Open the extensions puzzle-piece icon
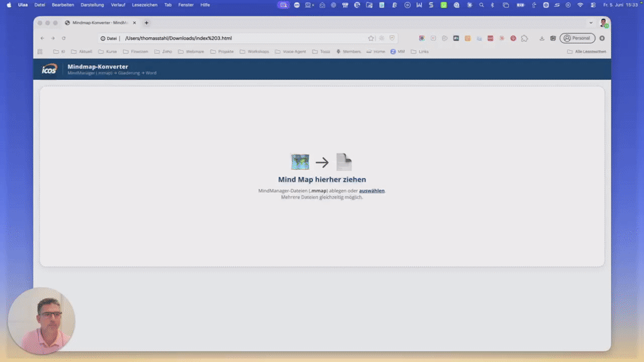This screenshot has height=362, width=644. (x=525, y=38)
